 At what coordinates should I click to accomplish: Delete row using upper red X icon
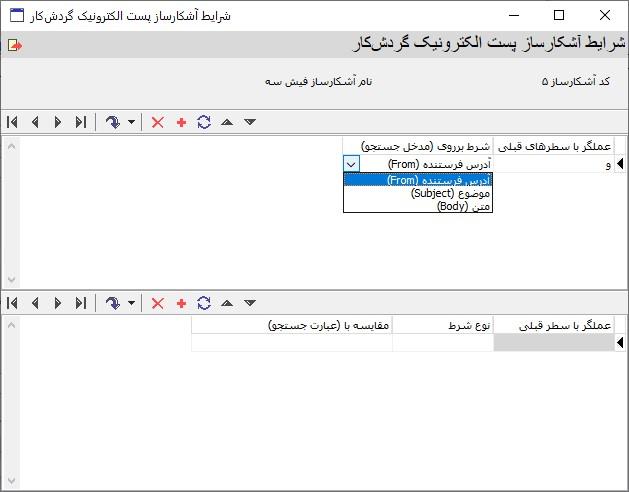click(x=157, y=122)
